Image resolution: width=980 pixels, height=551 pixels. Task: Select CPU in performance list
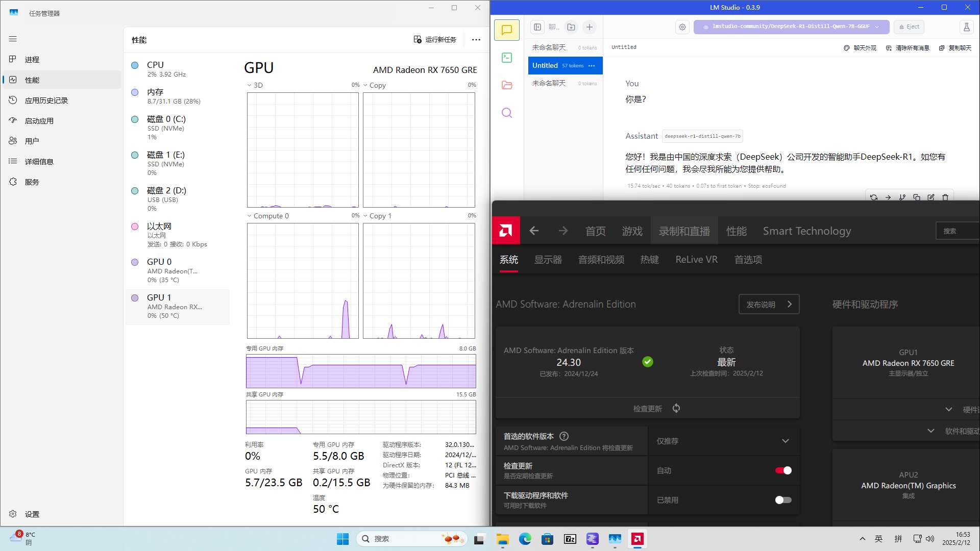point(178,69)
